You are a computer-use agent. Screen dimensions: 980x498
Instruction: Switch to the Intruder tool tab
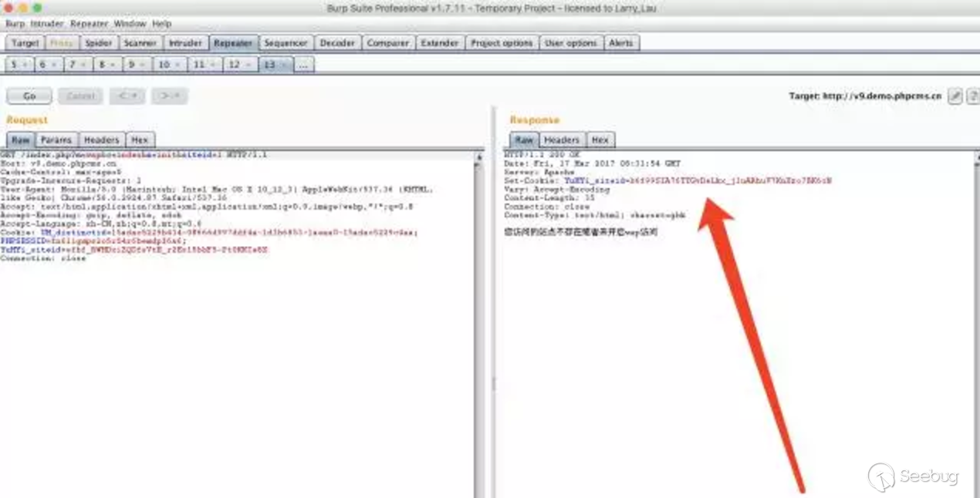pyautogui.click(x=185, y=43)
